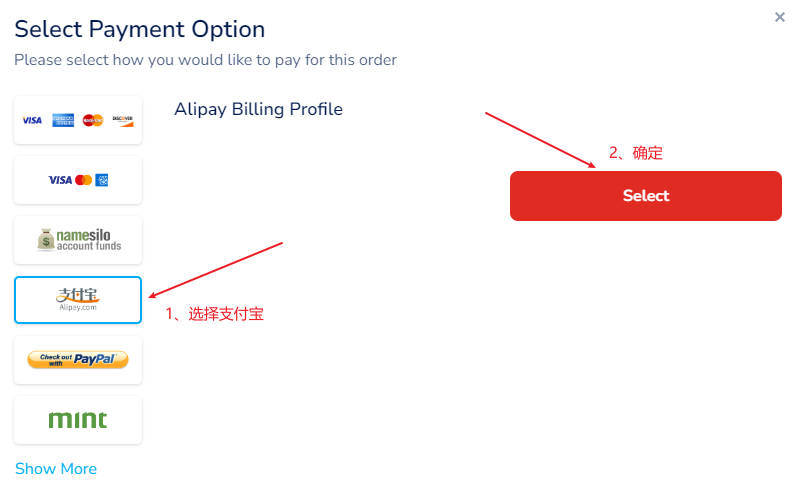Pick the Check out with PayPal option
This screenshot has width=796, height=496.
[x=78, y=360]
